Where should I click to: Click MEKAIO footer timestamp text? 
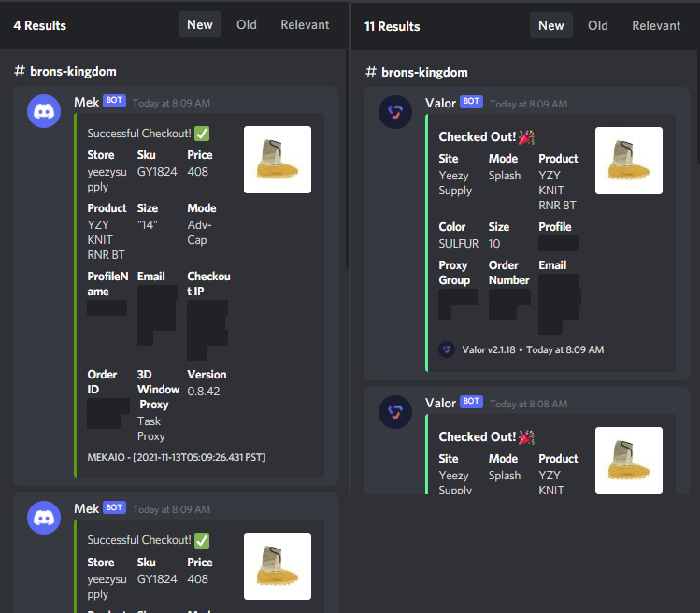click(177, 457)
